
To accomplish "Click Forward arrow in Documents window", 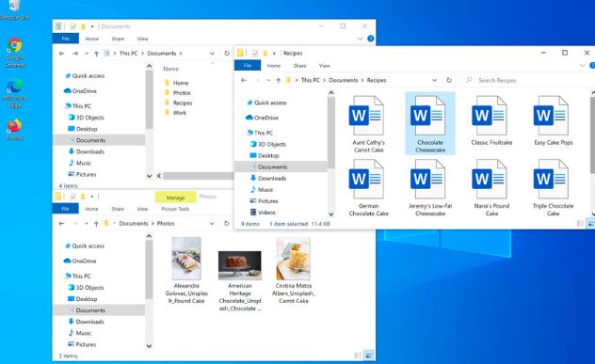I will [75, 54].
